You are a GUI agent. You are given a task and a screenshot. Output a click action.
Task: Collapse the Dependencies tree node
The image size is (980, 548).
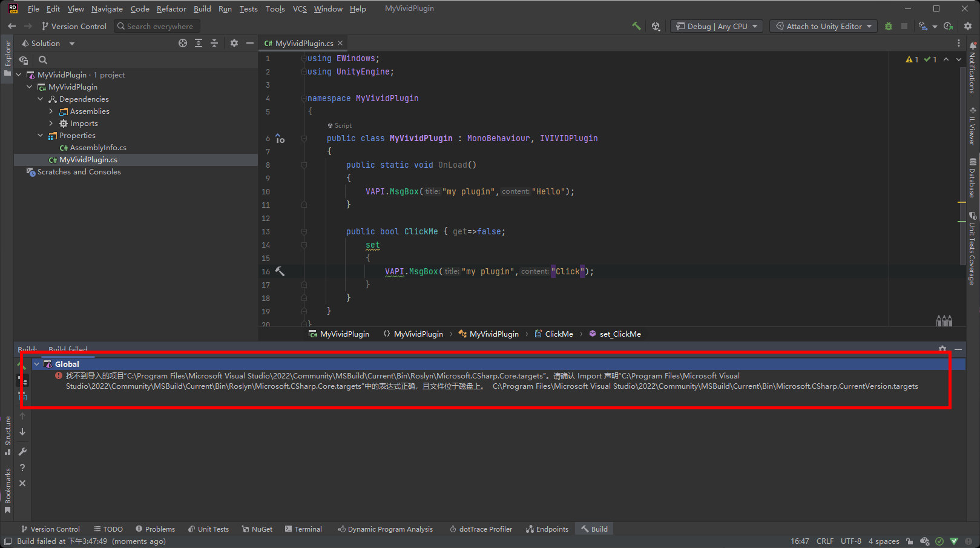[x=41, y=99]
